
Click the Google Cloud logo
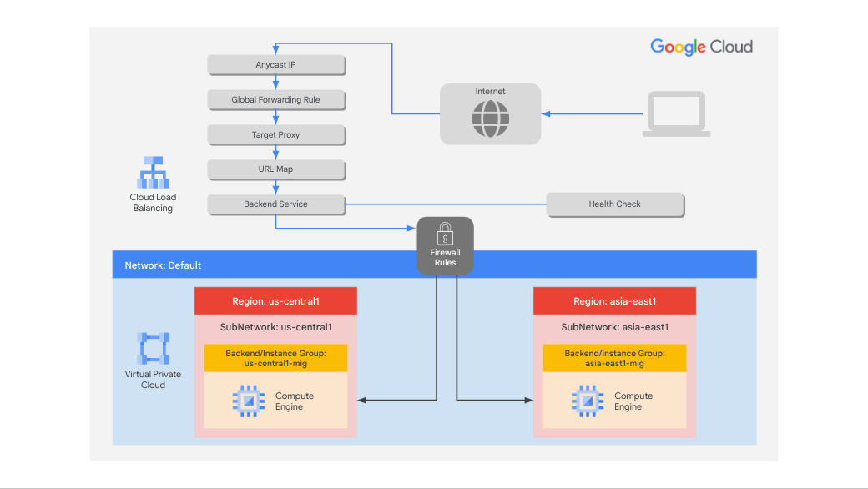click(701, 47)
